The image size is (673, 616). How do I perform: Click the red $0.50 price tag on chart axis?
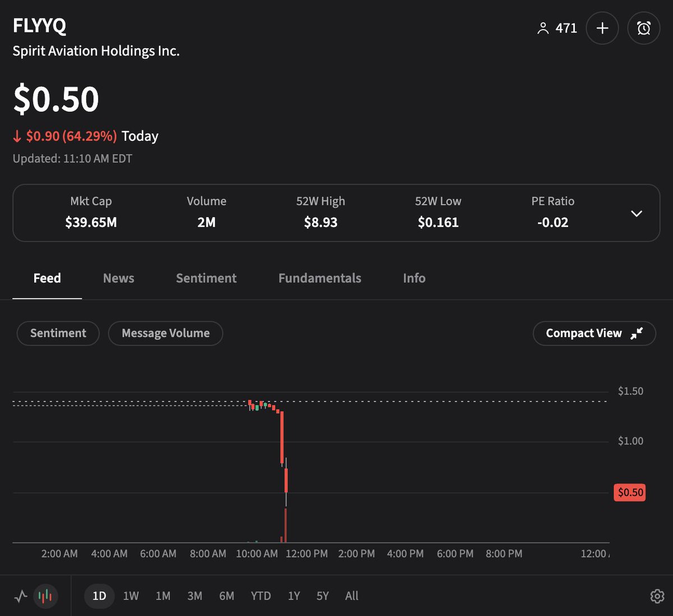point(630,493)
